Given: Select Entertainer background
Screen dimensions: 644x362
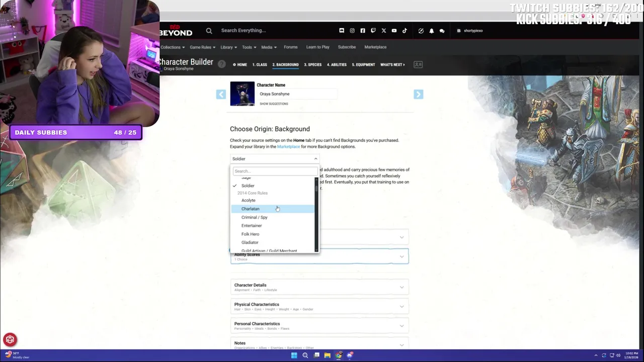Looking at the screenshot, I should pyautogui.click(x=273, y=226).
